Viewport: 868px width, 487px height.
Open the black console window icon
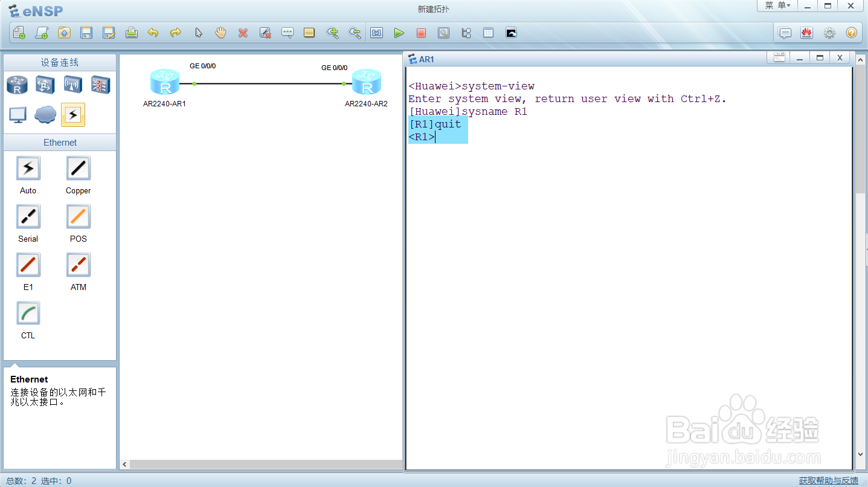(511, 33)
